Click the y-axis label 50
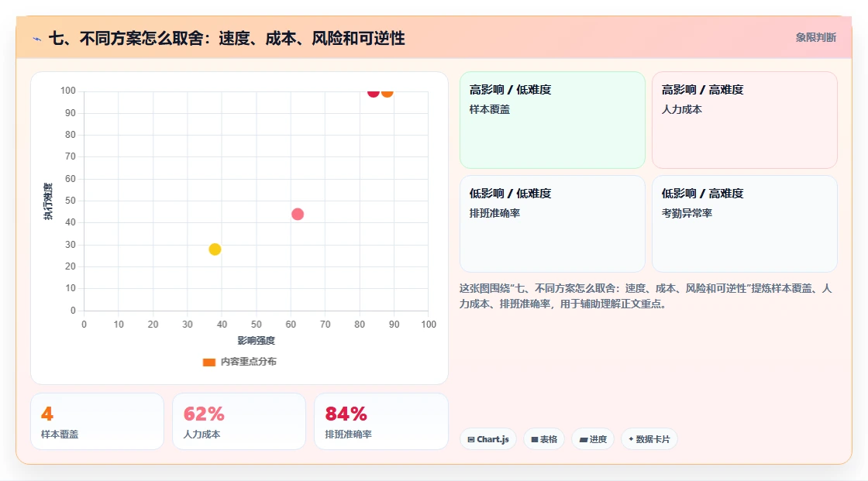The image size is (868, 481). click(71, 201)
